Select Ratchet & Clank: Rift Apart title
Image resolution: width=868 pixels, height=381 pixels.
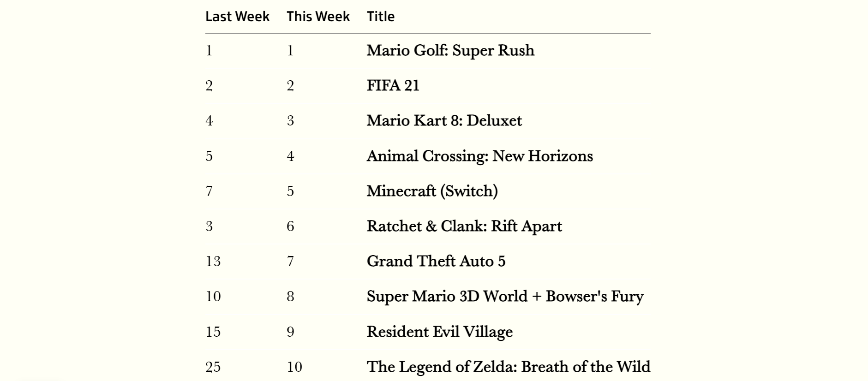pos(464,226)
